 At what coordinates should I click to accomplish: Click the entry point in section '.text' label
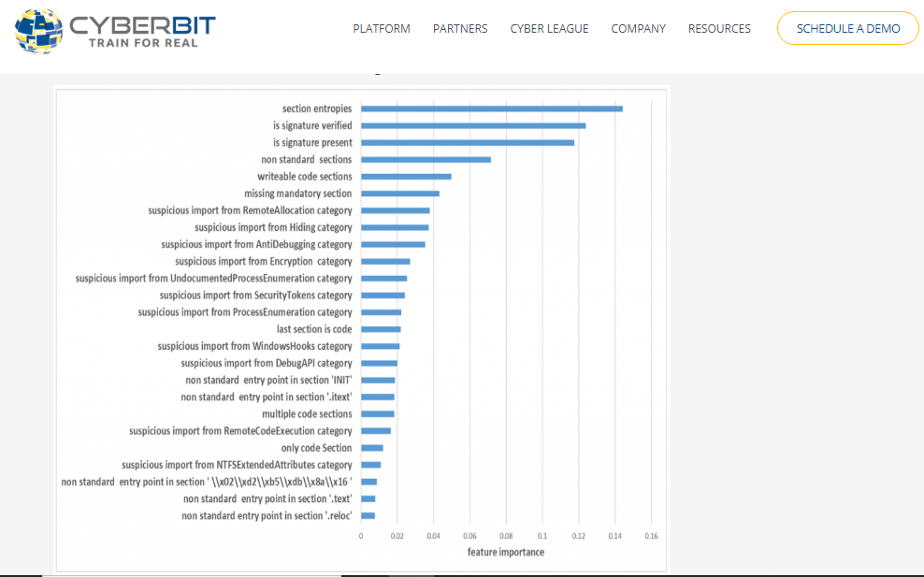point(267,499)
